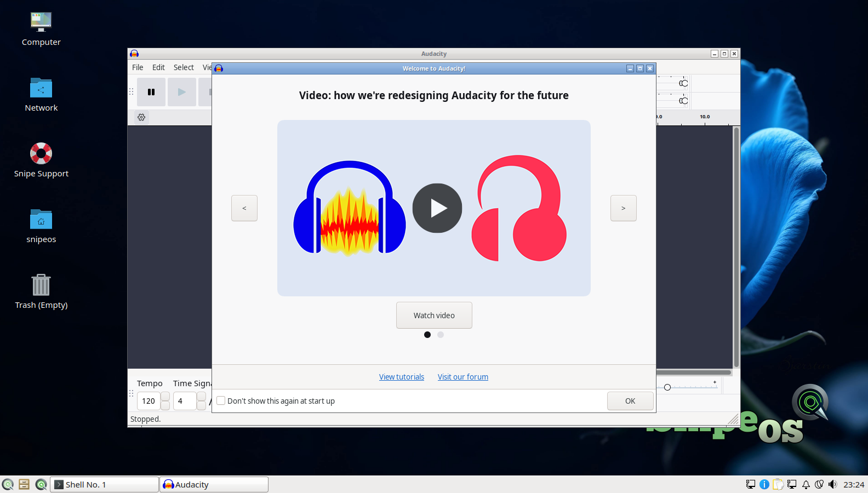
Task: Open the file manager taskbar icon
Action: [x=24, y=484]
